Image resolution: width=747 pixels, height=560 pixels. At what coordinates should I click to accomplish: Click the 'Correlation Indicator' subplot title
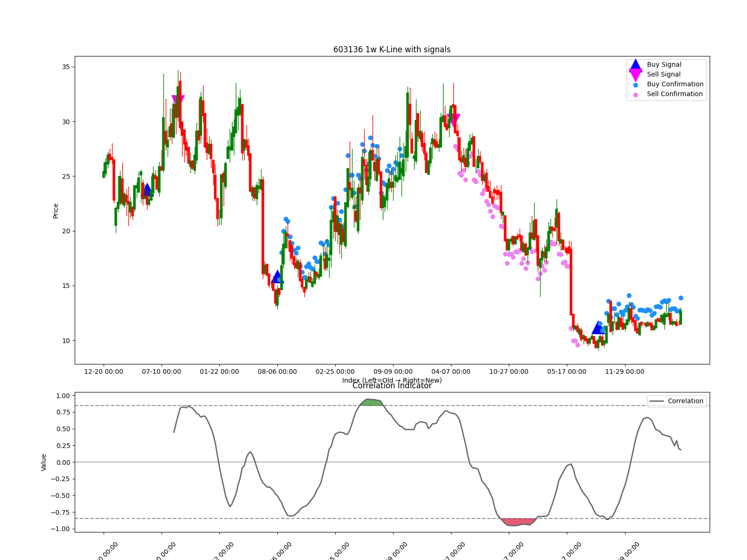tap(392, 385)
